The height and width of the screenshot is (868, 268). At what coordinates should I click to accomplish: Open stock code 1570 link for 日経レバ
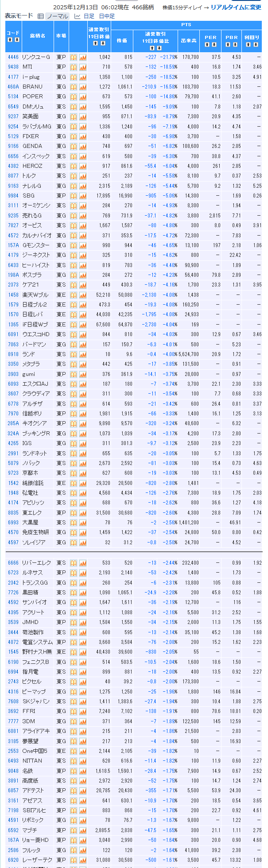pos(13,314)
